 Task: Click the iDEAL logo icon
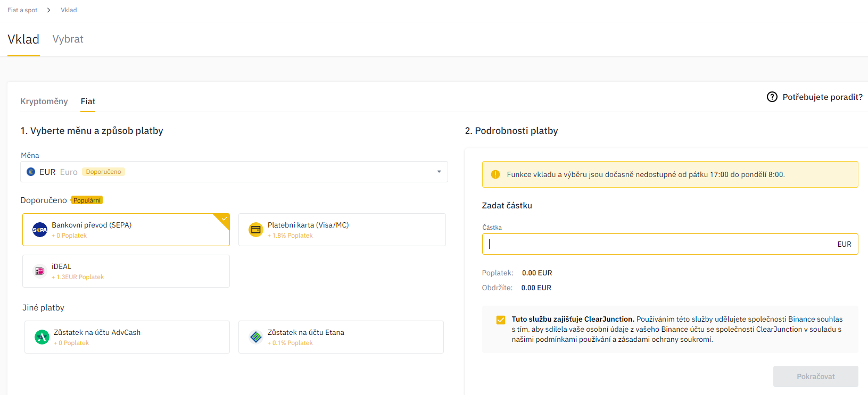pos(39,271)
